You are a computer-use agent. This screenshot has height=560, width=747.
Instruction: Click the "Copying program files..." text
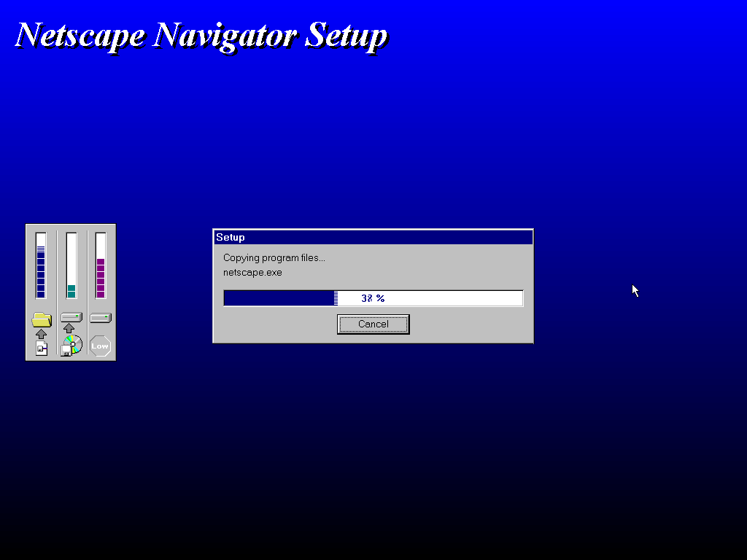[x=274, y=257]
